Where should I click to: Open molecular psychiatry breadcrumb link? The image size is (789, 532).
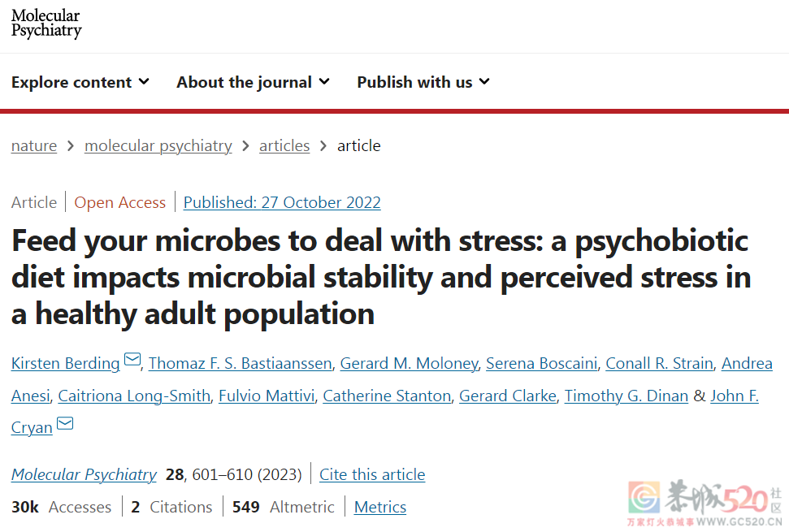tap(158, 146)
